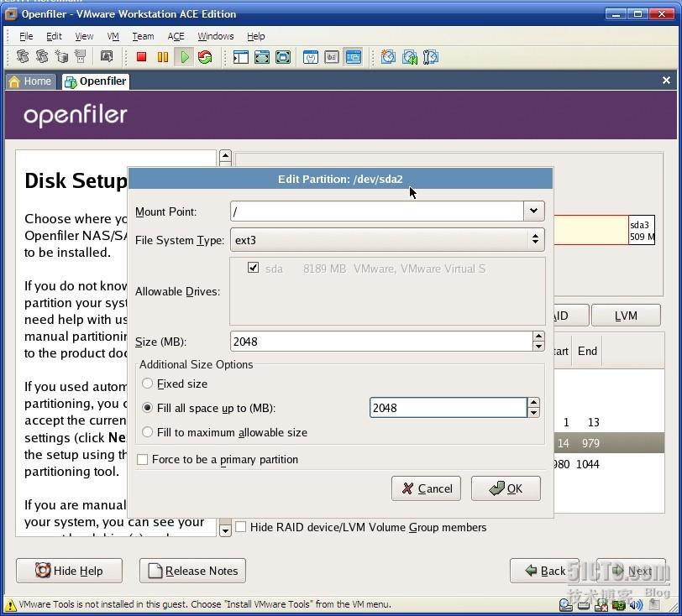Click the Cancel button in Edit Partition

pos(427,488)
